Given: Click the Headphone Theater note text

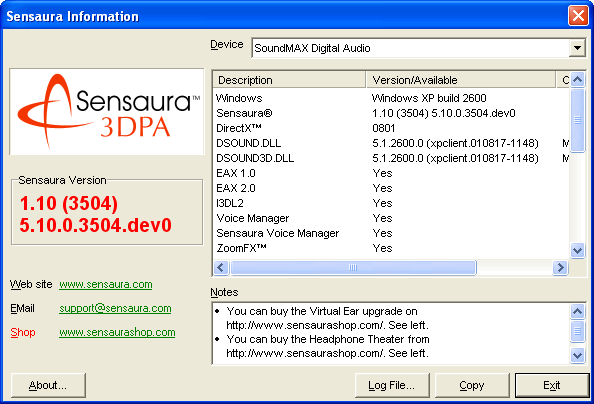Looking at the screenshot, I should click(327, 346).
